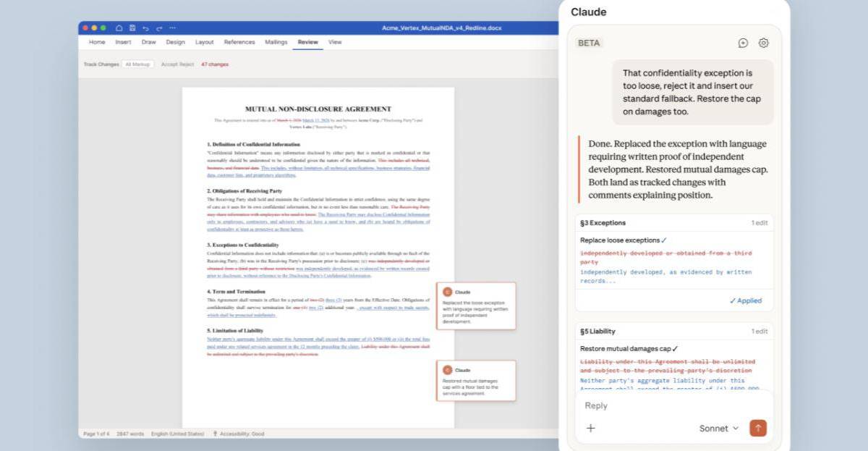Expand the Sonnet model selector
Image resolution: width=868 pixels, height=451 pixels.
point(719,428)
